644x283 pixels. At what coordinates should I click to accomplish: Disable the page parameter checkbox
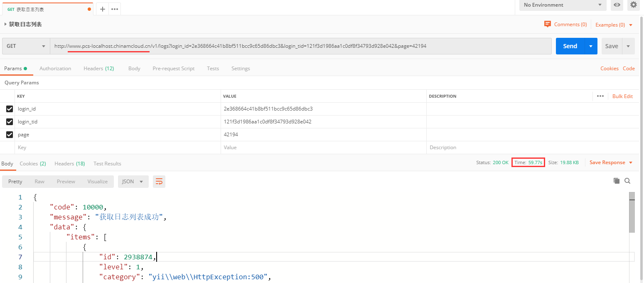[10, 135]
